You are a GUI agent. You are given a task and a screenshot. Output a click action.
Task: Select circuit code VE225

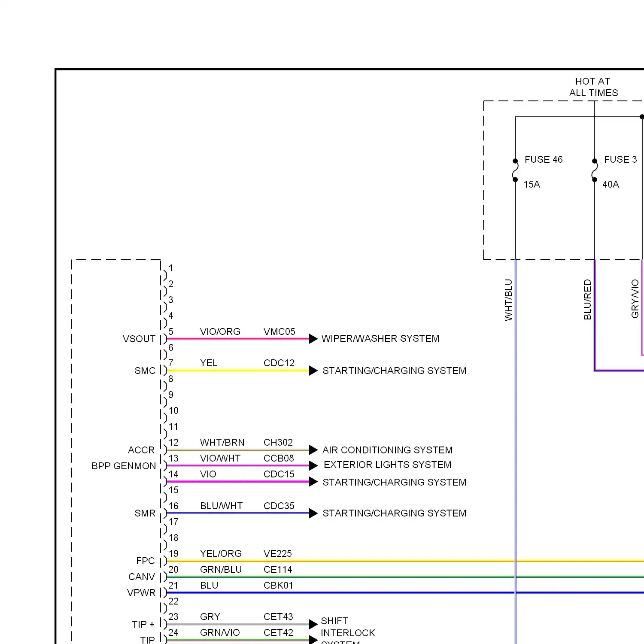pos(278,553)
